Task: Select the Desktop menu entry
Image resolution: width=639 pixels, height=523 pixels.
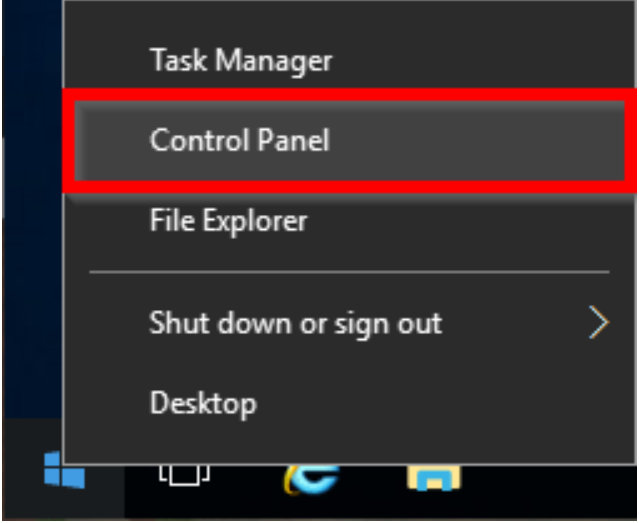Action: pos(203,403)
